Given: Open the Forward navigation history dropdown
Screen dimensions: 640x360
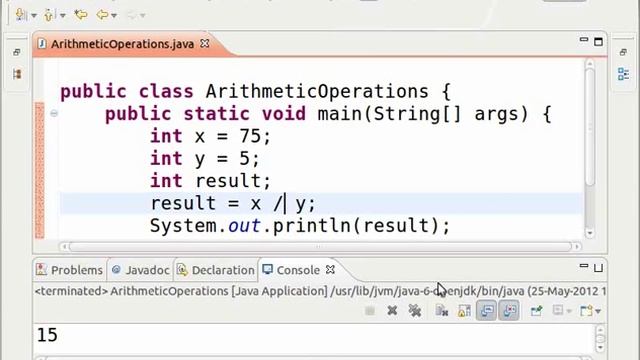Looking at the screenshot, I should point(143,16).
